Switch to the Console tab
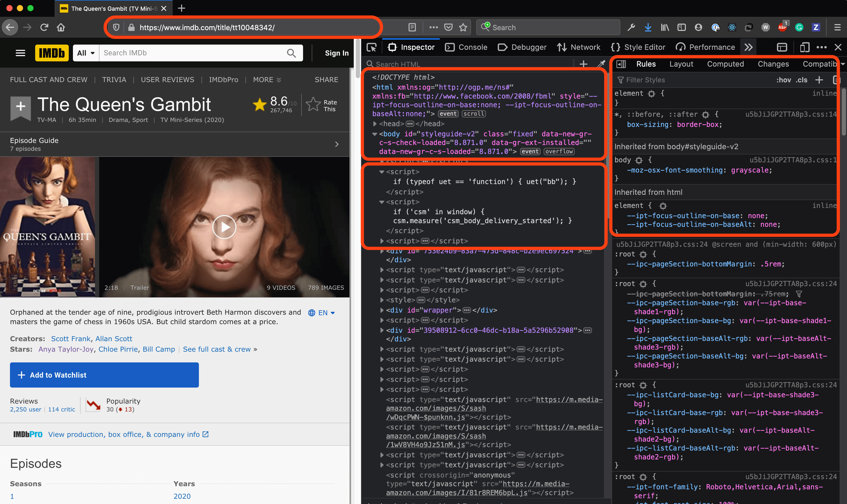The width and height of the screenshot is (847, 504). pyautogui.click(x=466, y=47)
